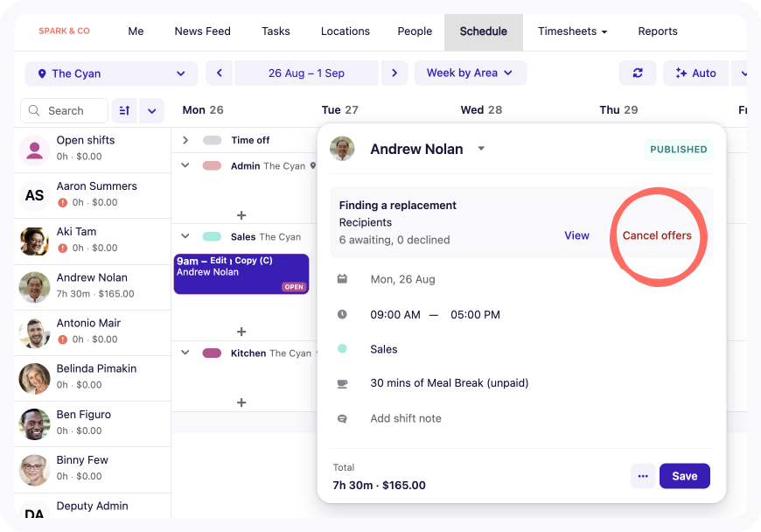Click the calendar date icon

pyautogui.click(x=342, y=279)
